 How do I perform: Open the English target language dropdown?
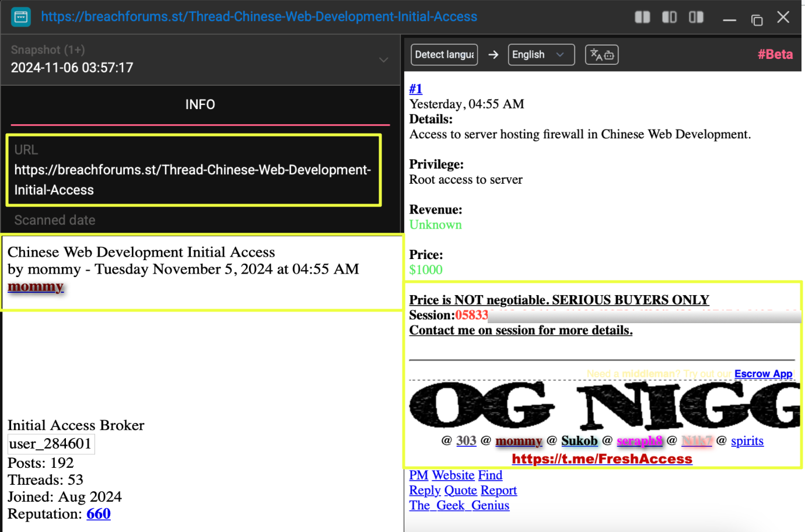pyautogui.click(x=541, y=55)
